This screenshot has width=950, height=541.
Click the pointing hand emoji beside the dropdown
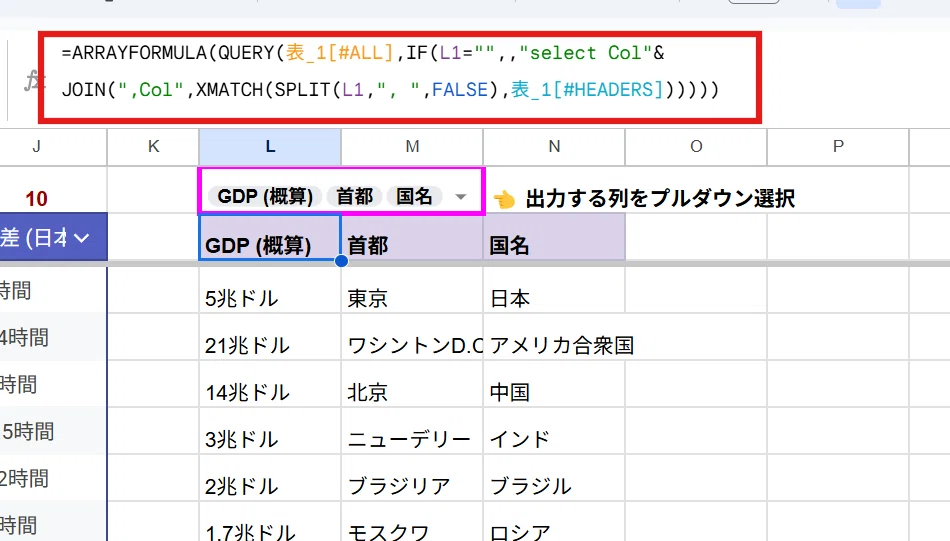tap(504, 199)
